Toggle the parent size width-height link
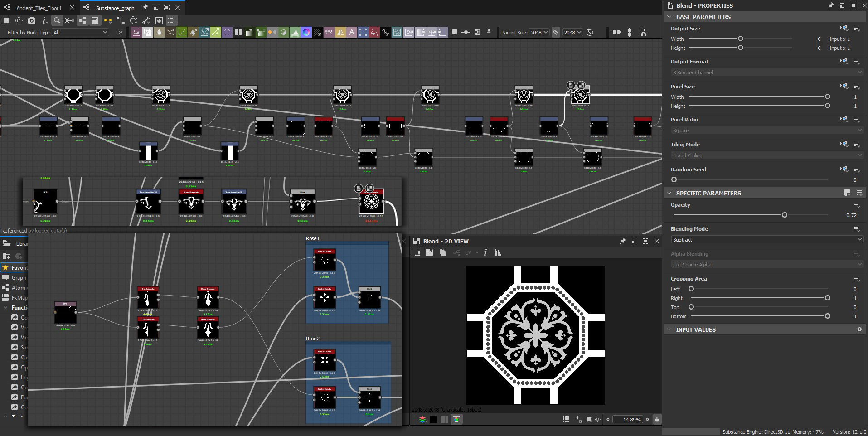This screenshot has width=868, height=436. coord(556,33)
